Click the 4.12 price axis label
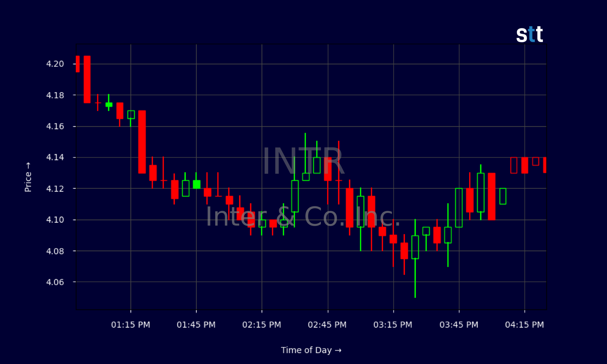The width and height of the screenshot is (607, 364). (55, 189)
